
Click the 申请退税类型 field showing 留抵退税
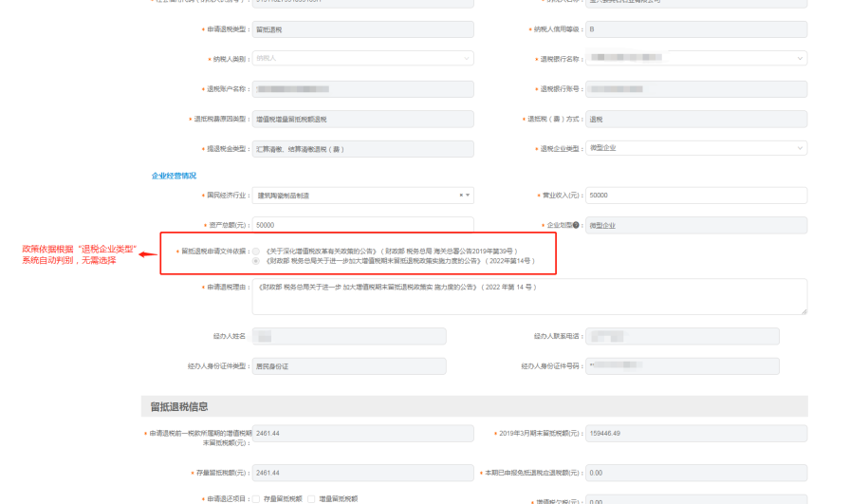(362, 29)
